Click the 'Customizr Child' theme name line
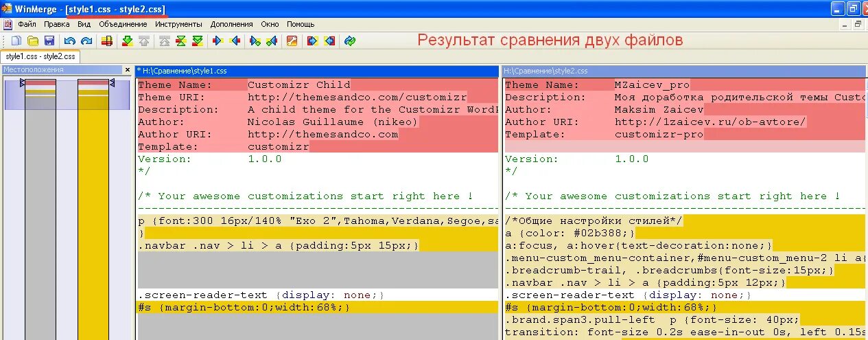Viewport: 868px width, 340px height. 318,85
